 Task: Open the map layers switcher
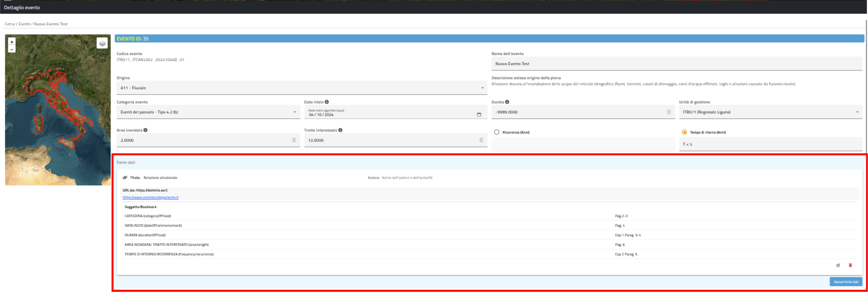click(102, 43)
